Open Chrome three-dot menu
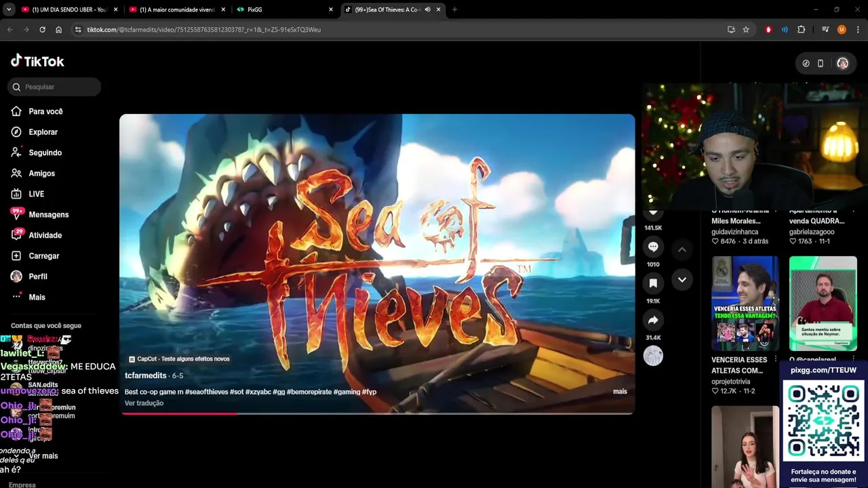The width and height of the screenshot is (868, 488). tap(858, 30)
